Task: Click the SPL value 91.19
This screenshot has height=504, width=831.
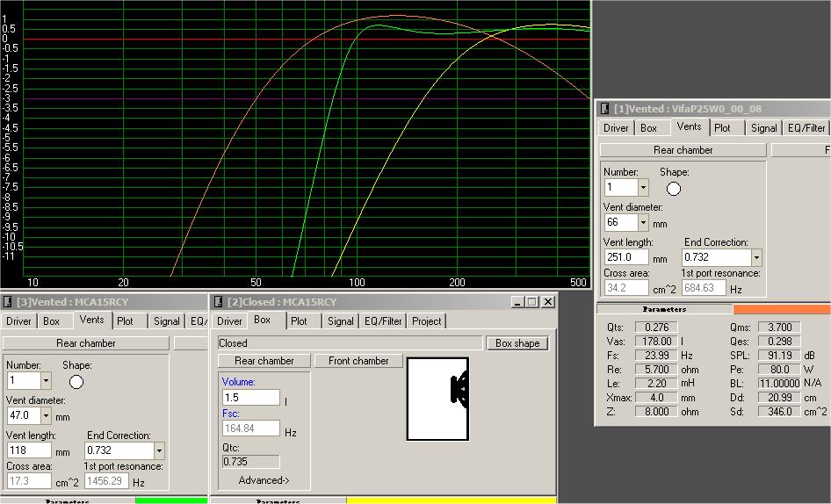Action: [779, 356]
